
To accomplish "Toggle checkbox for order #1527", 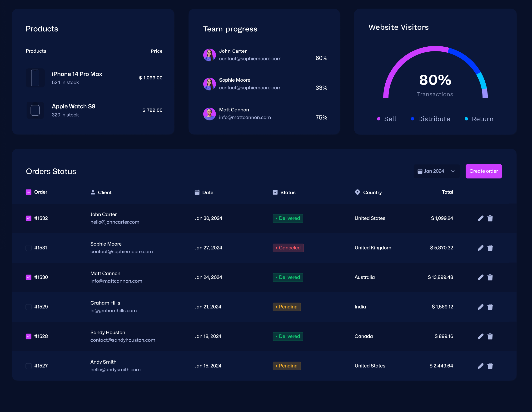I will [28, 365].
